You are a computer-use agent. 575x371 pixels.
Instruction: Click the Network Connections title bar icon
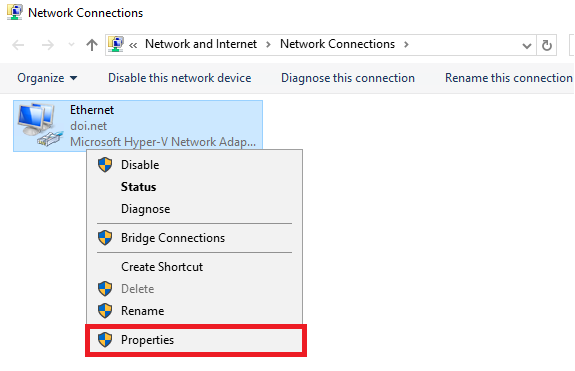(x=15, y=12)
